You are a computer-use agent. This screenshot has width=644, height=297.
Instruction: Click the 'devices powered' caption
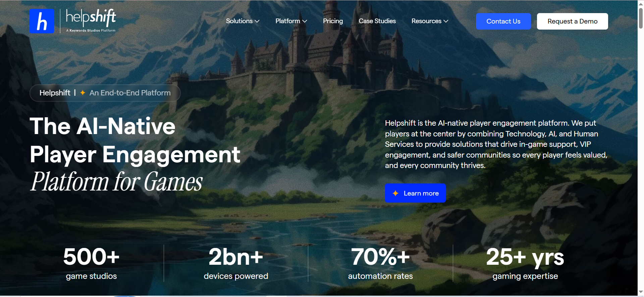pyautogui.click(x=236, y=276)
